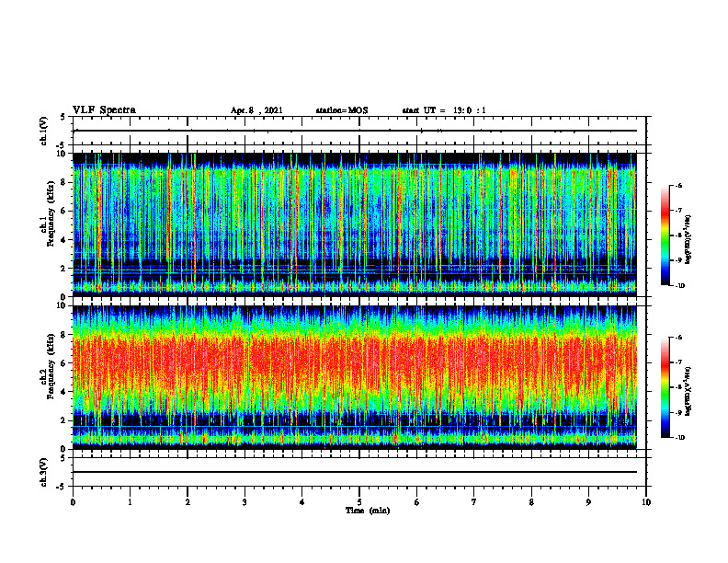Click the 'station=MOS' label

click(342, 110)
